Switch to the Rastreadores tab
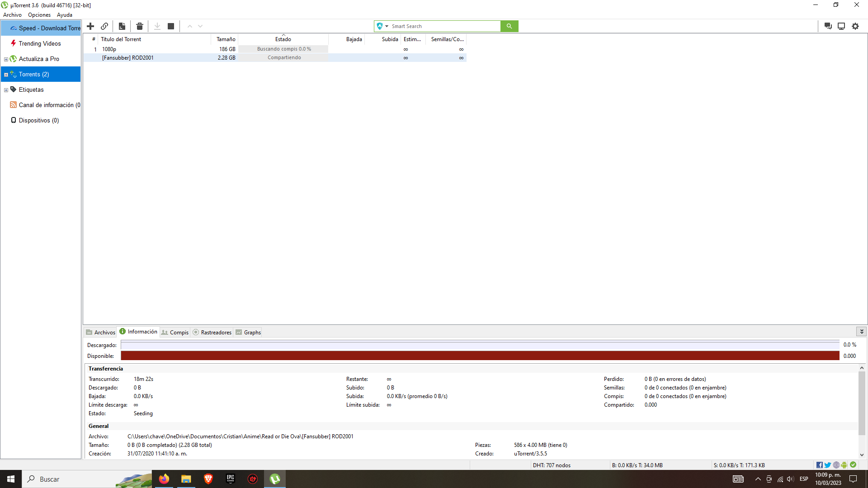The height and width of the screenshot is (488, 868). (212, 332)
